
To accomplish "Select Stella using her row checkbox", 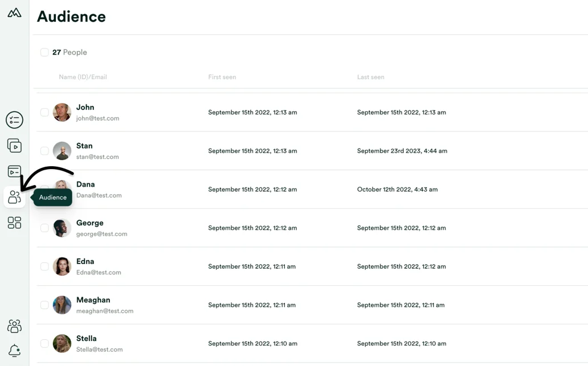I will tap(44, 343).
